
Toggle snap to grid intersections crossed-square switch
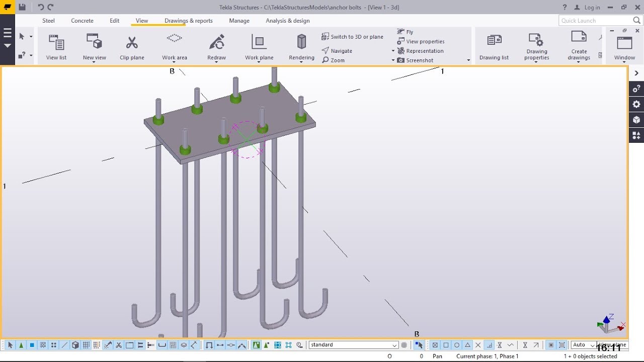tap(435, 345)
